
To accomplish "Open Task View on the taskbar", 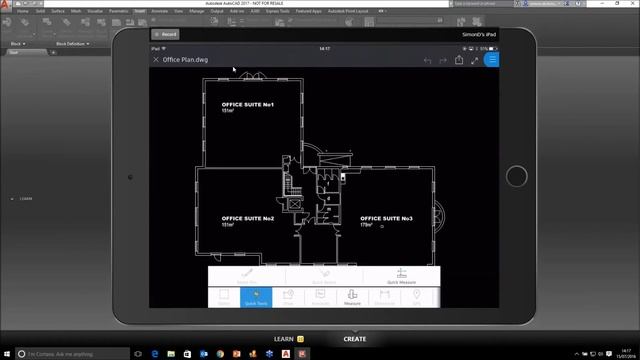I will click(x=138, y=354).
